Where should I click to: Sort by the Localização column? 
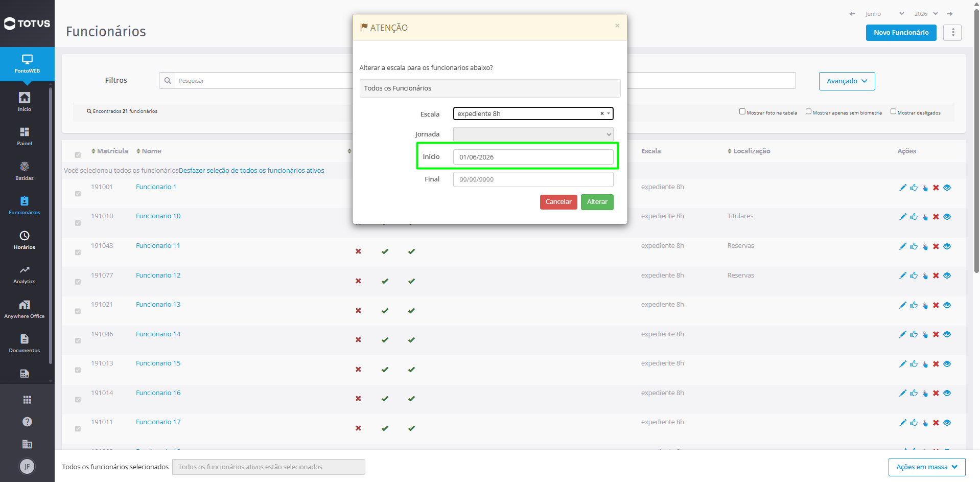[749, 151]
